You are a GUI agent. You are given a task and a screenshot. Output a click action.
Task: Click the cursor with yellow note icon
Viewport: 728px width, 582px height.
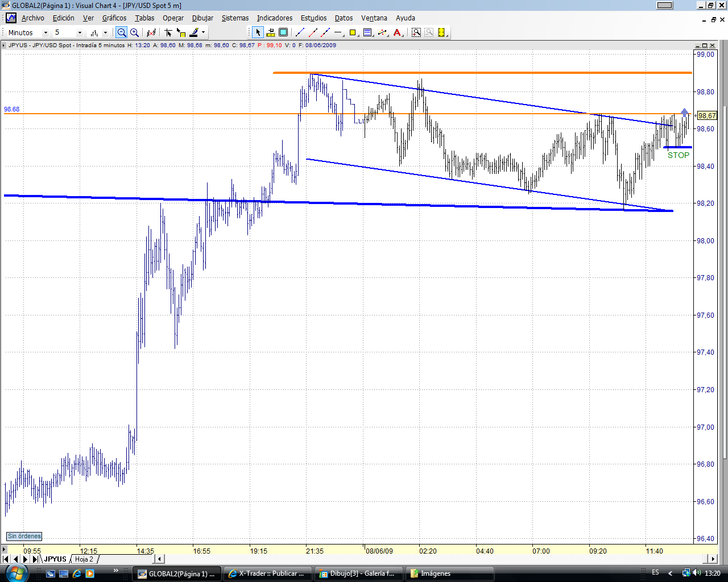pyautogui.click(x=181, y=32)
